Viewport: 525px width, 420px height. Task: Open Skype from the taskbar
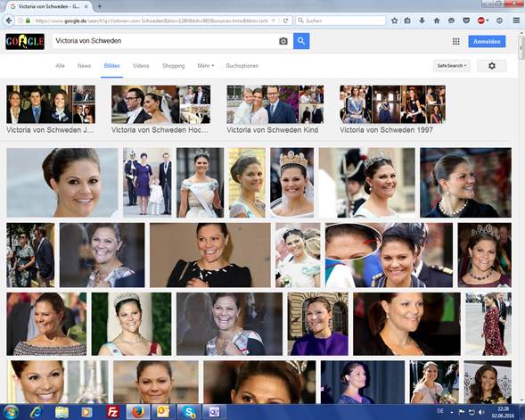click(189, 412)
